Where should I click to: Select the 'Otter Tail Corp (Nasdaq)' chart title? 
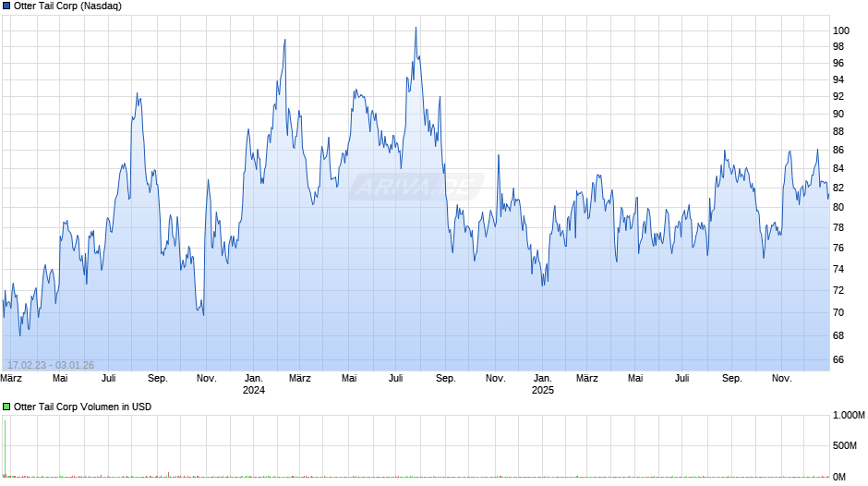click(x=67, y=6)
